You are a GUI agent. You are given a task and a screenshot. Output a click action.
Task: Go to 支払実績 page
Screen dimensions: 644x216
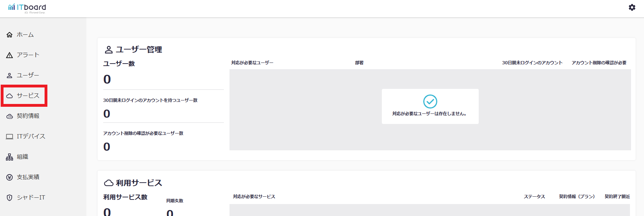[28, 177]
